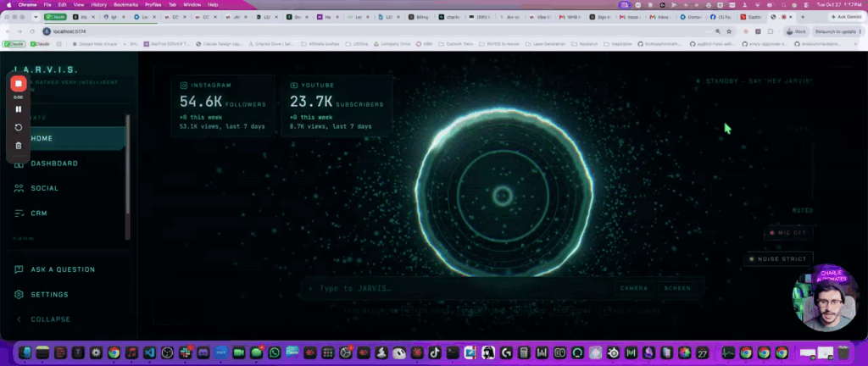Open the Dashboard icon in the sidebar
This screenshot has height=366, width=868.
click(19, 164)
